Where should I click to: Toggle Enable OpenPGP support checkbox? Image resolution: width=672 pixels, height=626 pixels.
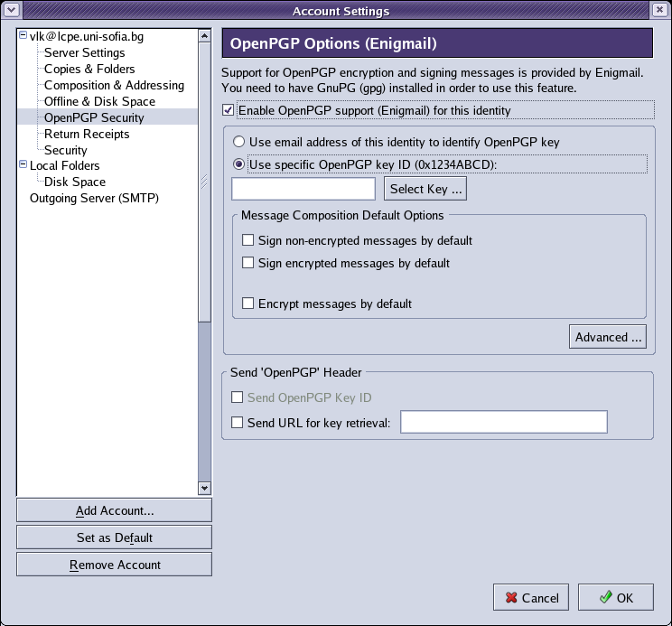(228, 110)
